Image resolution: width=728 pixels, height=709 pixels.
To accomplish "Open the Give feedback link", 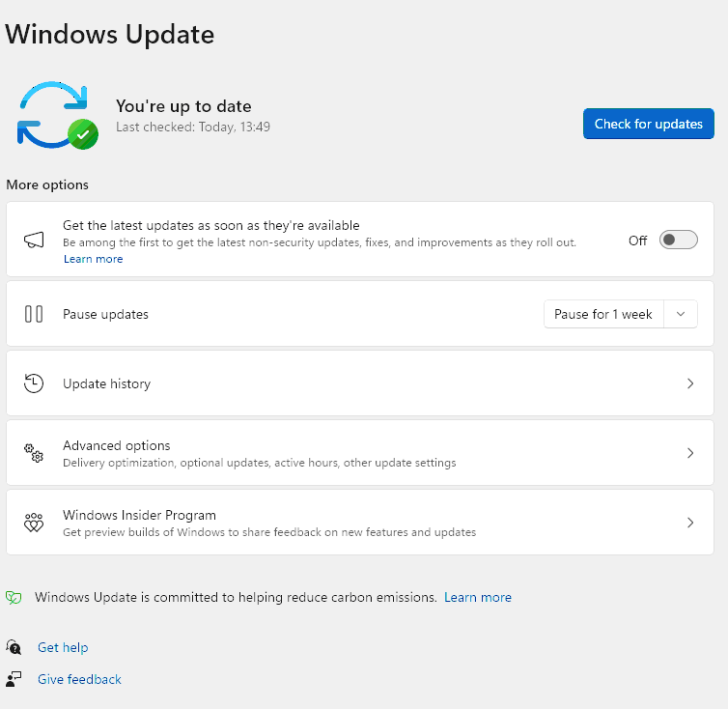I will 79,679.
